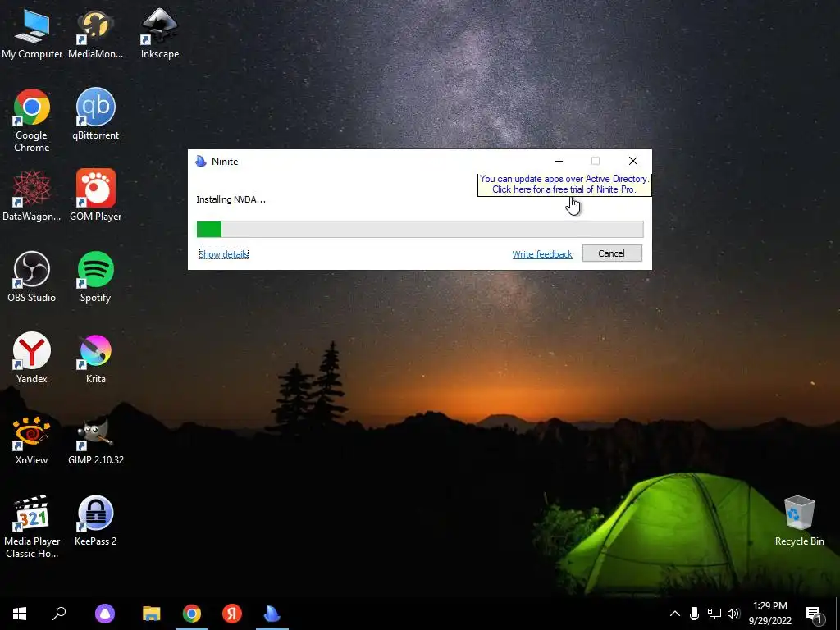Select the GOM Player desktop shortcut
The image size is (840, 630).
(95, 195)
